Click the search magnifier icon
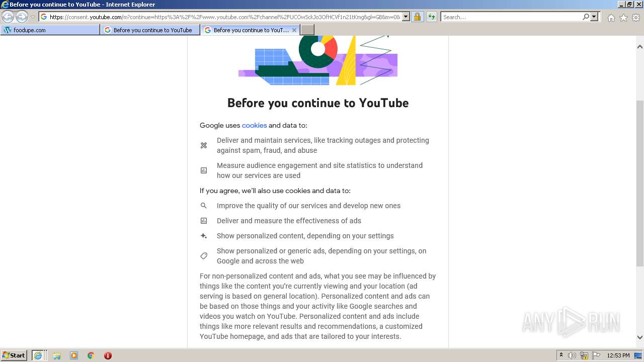644x362 pixels. [x=586, y=17]
